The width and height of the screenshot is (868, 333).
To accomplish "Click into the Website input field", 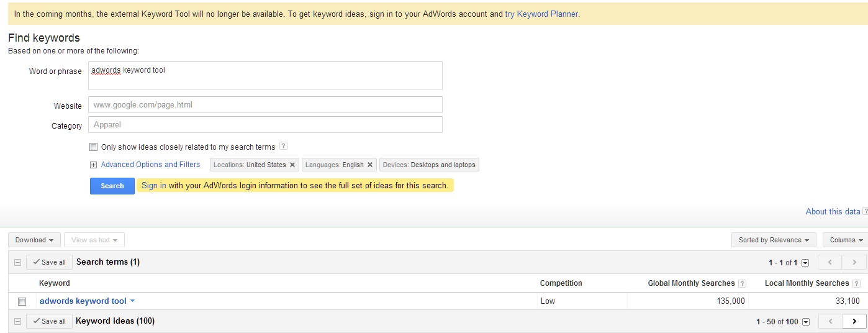I will point(265,104).
